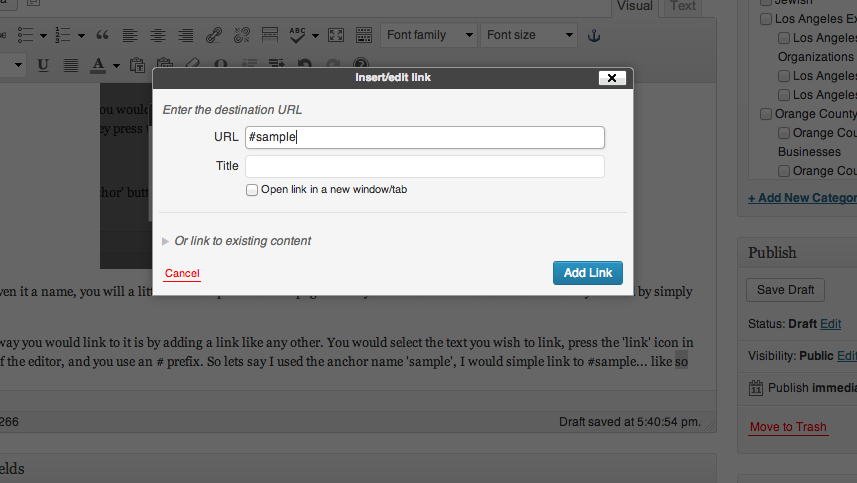This screenshot has width=857, height=483.
Task: Align text left
Action: (130, 35)
